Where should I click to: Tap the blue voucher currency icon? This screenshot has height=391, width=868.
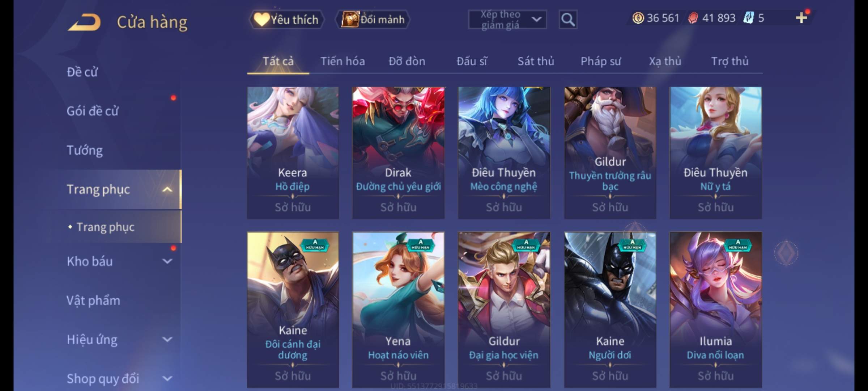click(x=748, y=18)
